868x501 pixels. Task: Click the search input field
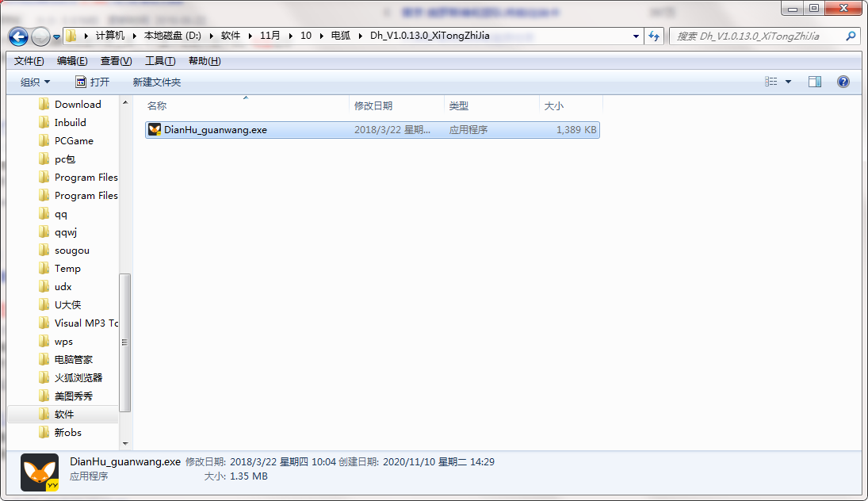[757, 36]
